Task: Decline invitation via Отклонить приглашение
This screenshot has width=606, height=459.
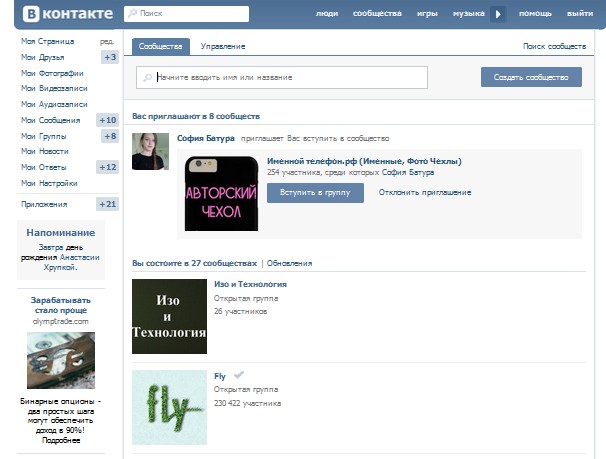Action: tap(425, 192)
